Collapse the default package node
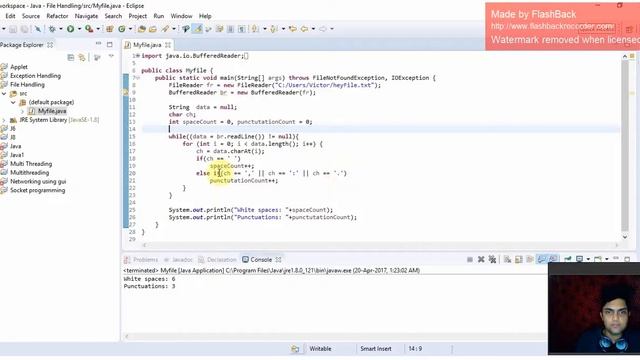The height and width of the screenshot is (360, 640). 13,102
